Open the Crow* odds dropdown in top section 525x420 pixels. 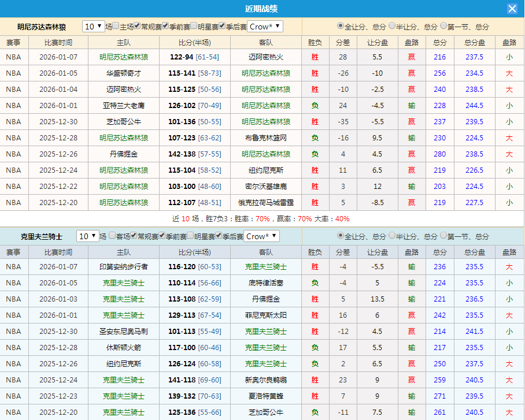click(x=264, y=27)
